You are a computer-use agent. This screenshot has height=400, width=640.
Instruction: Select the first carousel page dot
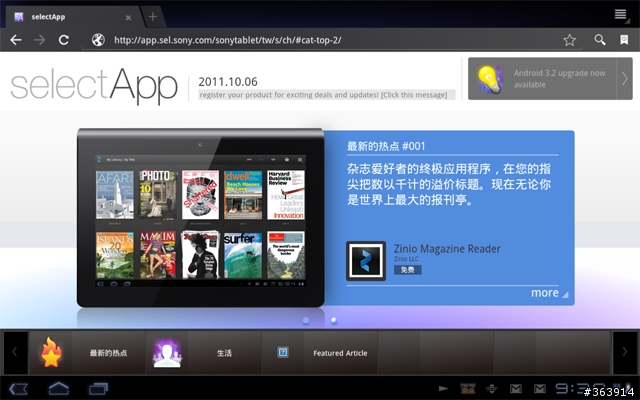click(x=306, y=321)
